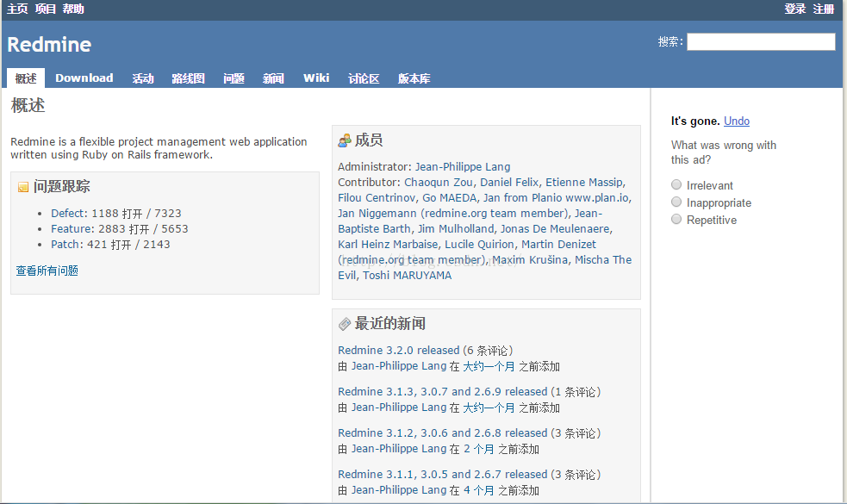
Task: Open the Defect issues link
Action: tap(67, 214)
